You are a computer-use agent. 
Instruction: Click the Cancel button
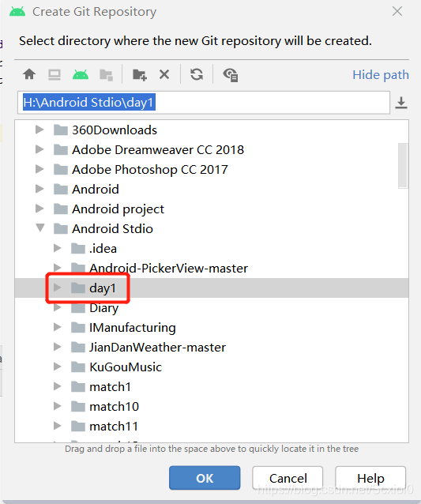288,478
